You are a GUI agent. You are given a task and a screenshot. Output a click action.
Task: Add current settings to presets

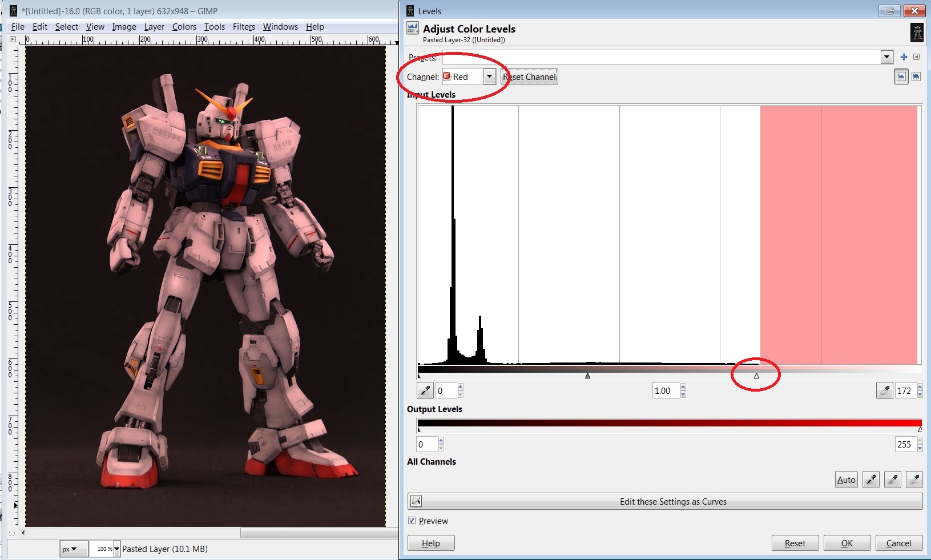[904, 57]
